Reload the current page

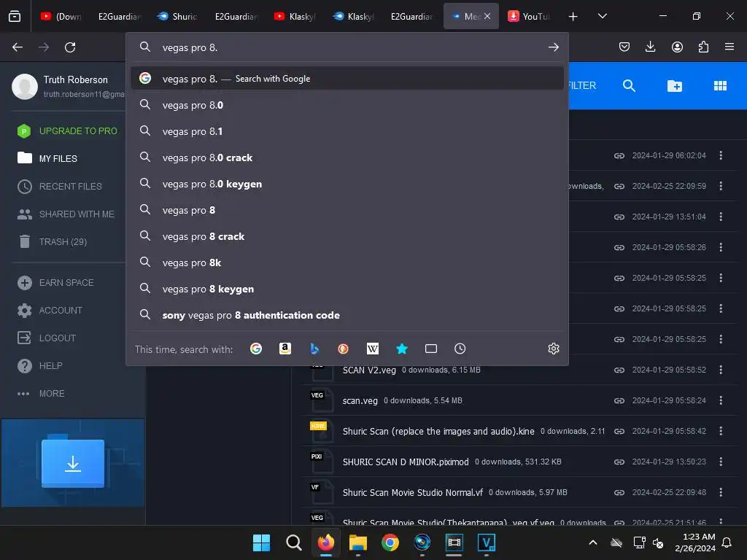pos(70,47)
